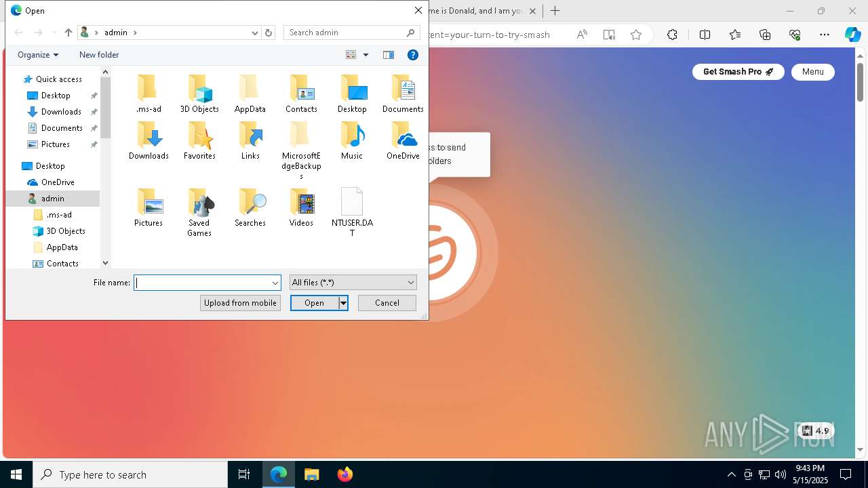Open the volume tray icon
This screenshot has height=488, width=868.
780,474
